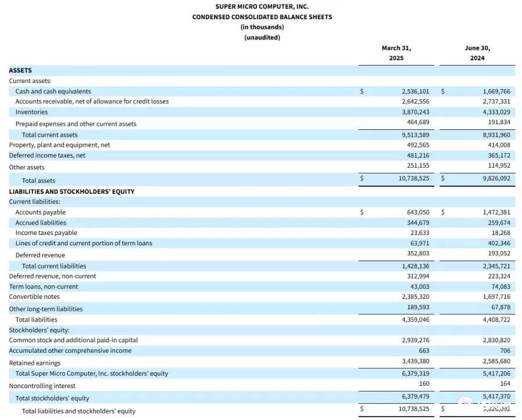Select inventories value 4,333,029
Viewport: 522px width, 420px height.
click(x=496, y=112)
